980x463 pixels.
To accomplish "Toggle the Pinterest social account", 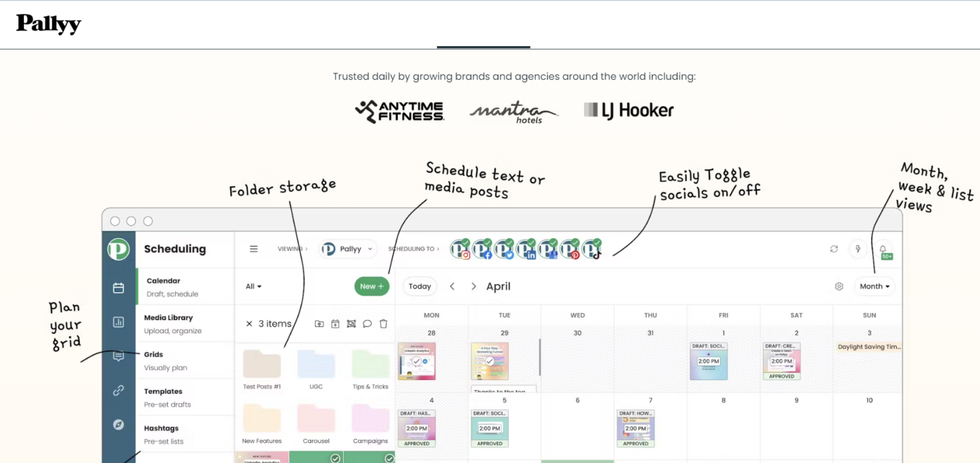I will click(570, 249).
